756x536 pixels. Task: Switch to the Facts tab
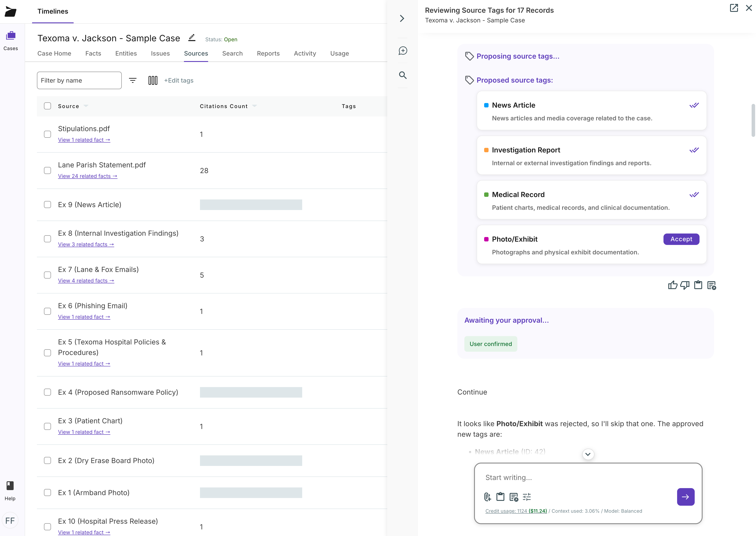click(93, 53)
